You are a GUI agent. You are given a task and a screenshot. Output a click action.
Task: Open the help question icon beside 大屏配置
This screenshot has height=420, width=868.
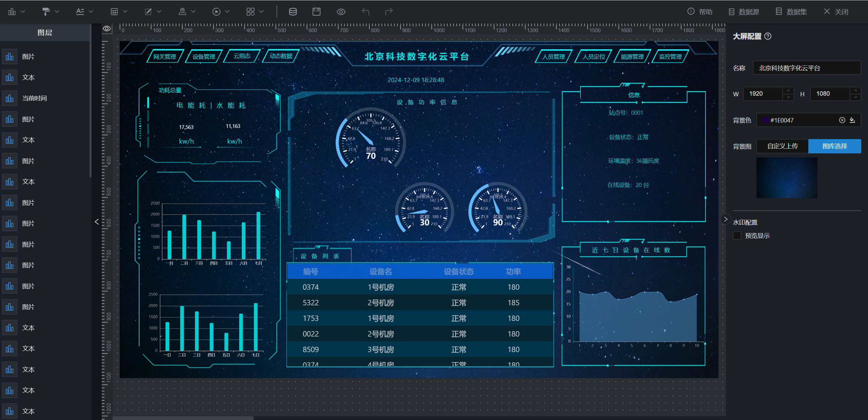pos(768,36)
